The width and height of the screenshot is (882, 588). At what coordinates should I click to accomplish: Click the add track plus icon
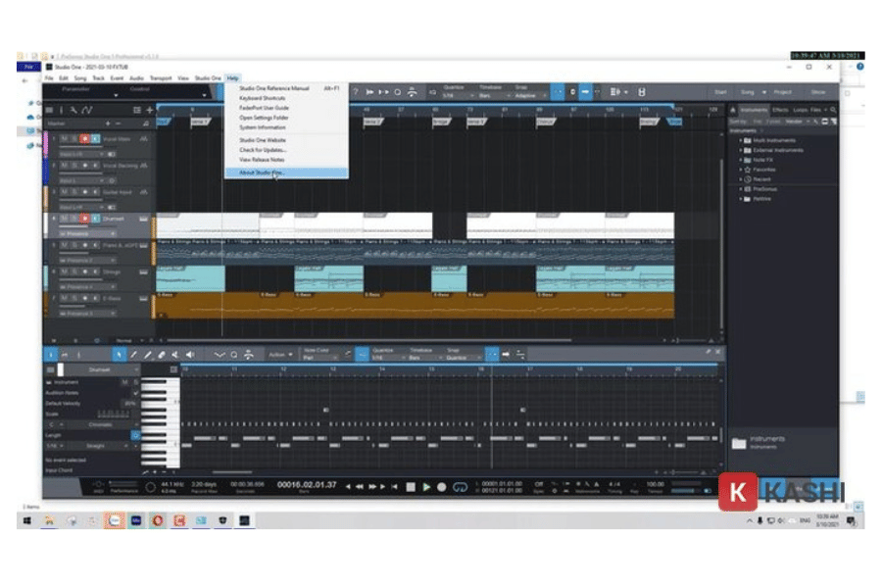pos(149,110)
